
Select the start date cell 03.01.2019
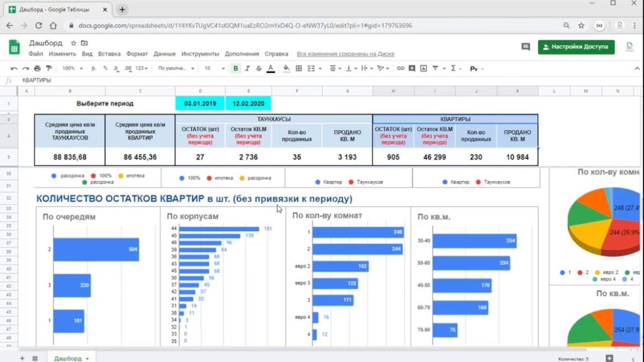199,103
